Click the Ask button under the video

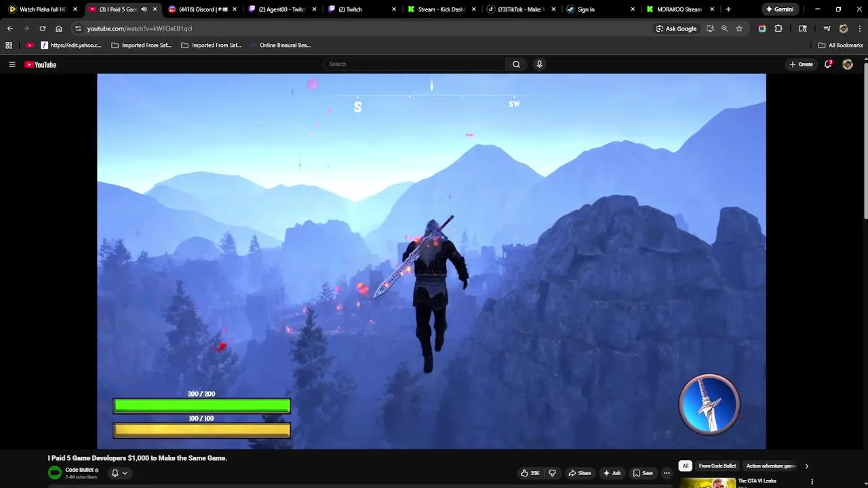point(612,473)
